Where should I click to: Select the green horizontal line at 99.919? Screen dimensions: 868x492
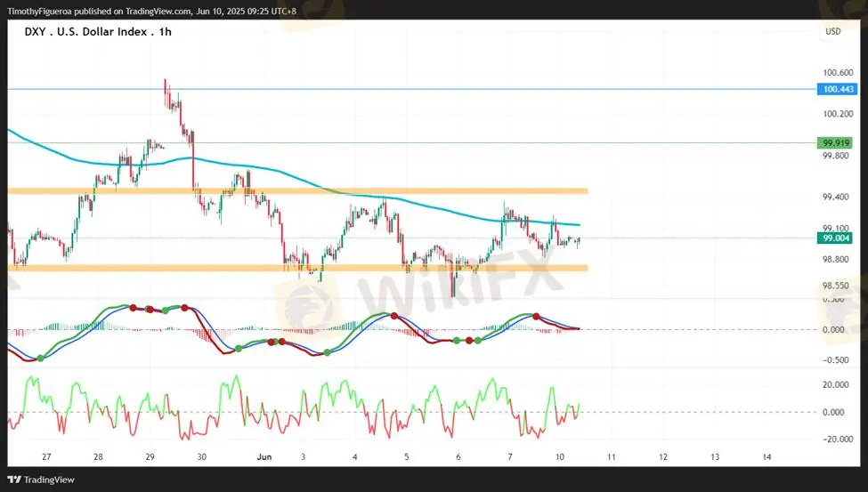point(412,142)
